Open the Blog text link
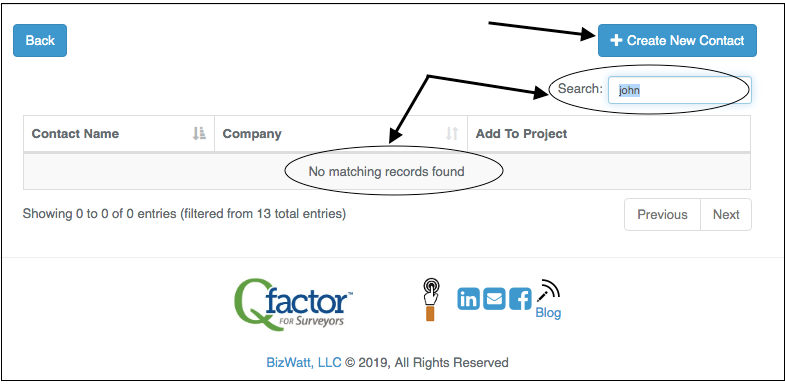 coord(548,313)
